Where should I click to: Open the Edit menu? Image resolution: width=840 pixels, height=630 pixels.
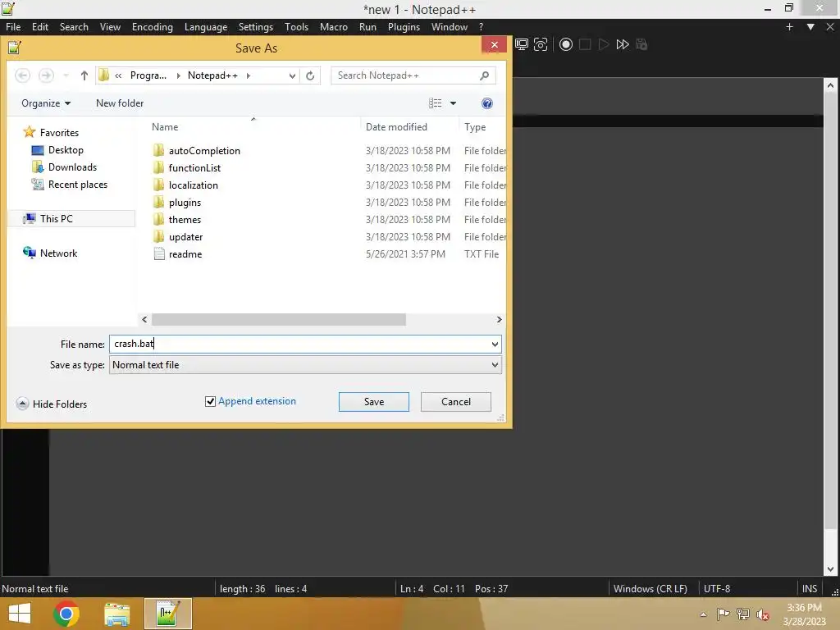click(x=40, y=27)
